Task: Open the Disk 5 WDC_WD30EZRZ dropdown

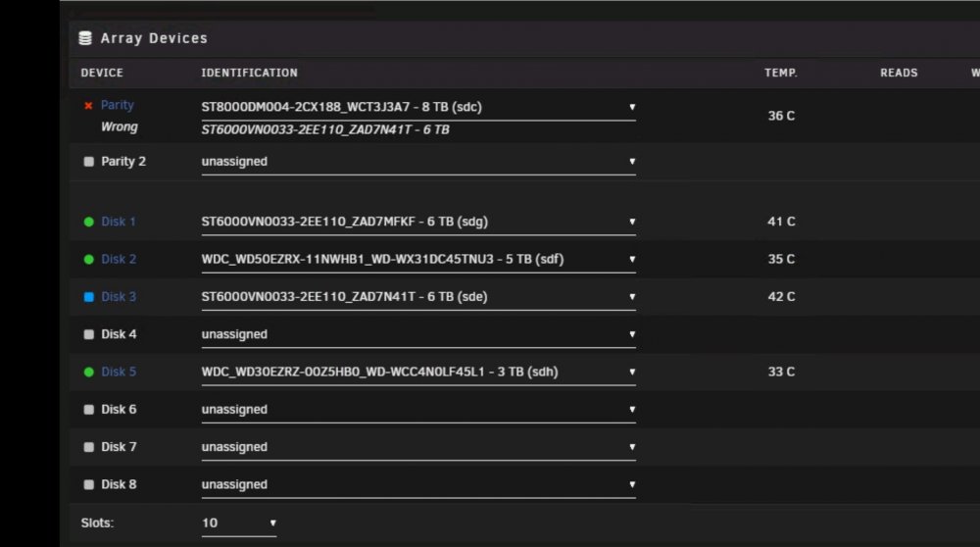Action: pyautogui.click(x=418, y=372)
